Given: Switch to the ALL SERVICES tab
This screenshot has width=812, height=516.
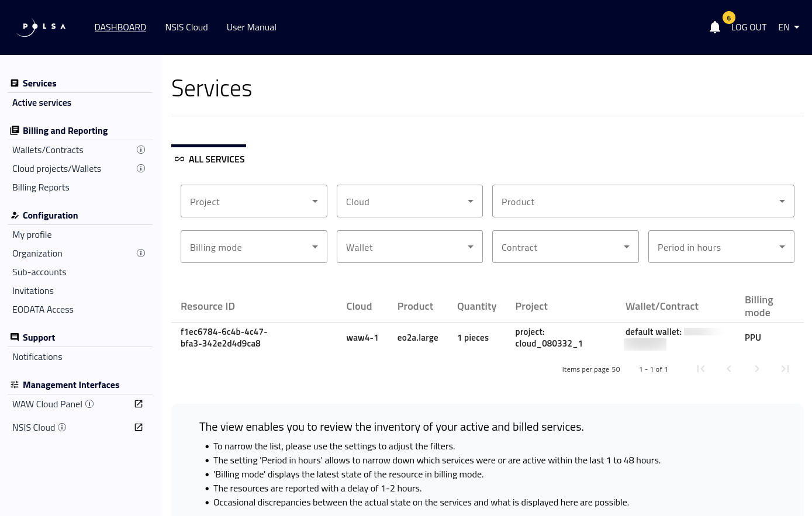Looking at the screenshot, I should point(209,159).
